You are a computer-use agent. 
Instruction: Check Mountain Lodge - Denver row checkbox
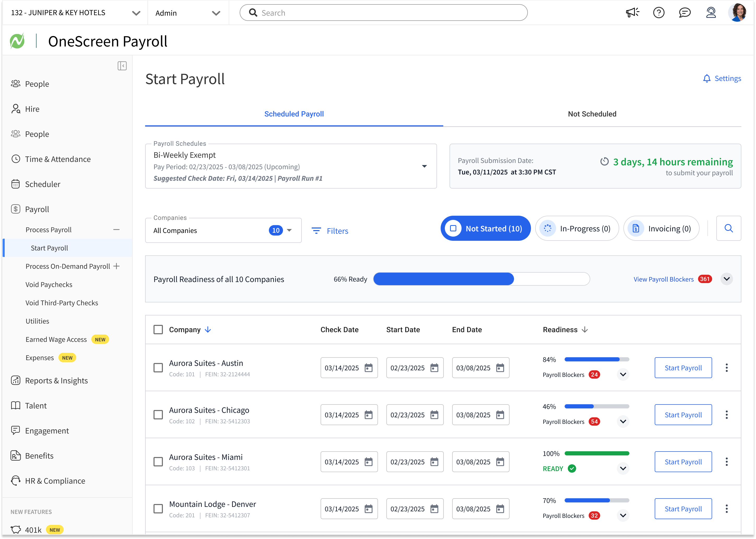pos(158,509)
